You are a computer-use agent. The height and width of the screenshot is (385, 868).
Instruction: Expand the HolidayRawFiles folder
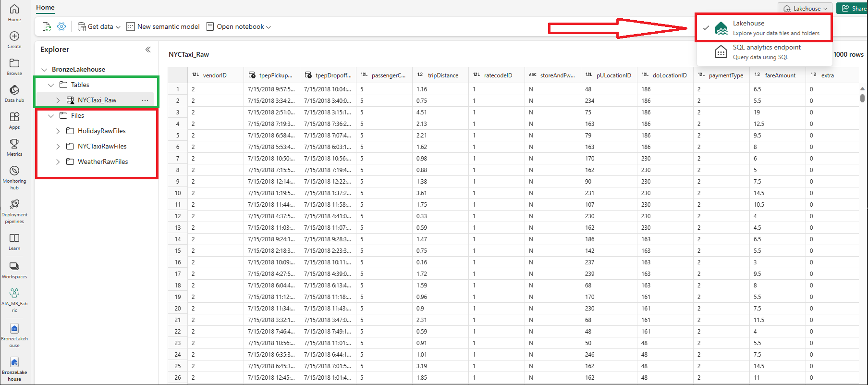click(x=58, y=131)
